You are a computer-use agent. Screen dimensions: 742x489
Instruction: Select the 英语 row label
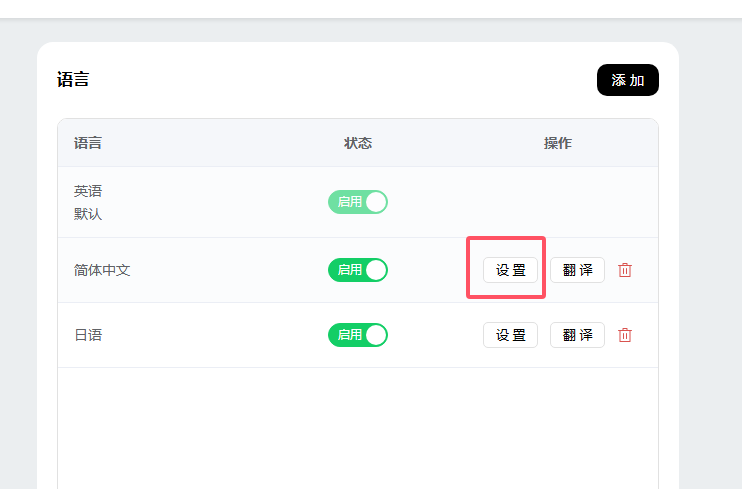[88, 191]
